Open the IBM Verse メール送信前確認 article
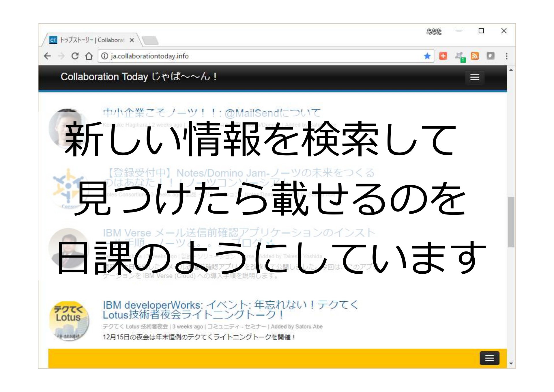The image size is (554, 392). [239, 238]
